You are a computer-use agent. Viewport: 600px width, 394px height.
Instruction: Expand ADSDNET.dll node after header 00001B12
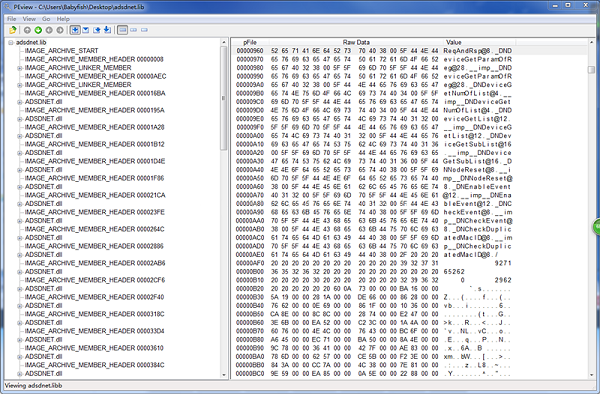[x=20, y=153]
